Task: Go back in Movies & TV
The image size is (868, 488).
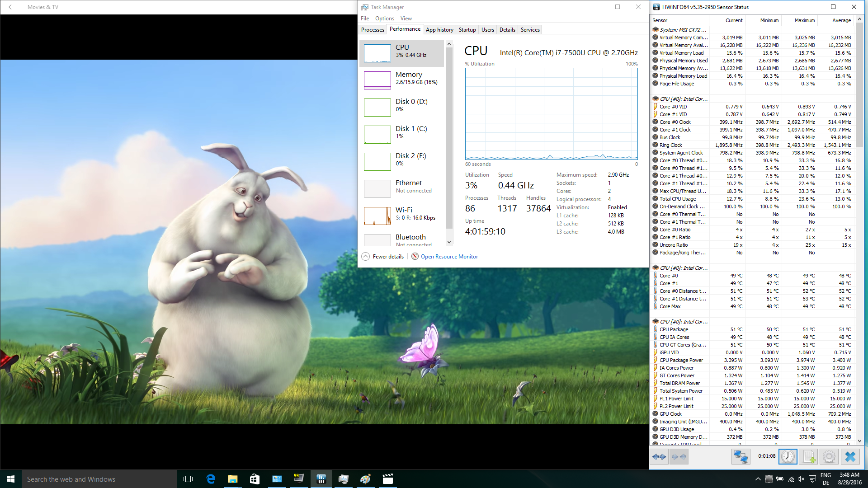Action: click(11, 7)
